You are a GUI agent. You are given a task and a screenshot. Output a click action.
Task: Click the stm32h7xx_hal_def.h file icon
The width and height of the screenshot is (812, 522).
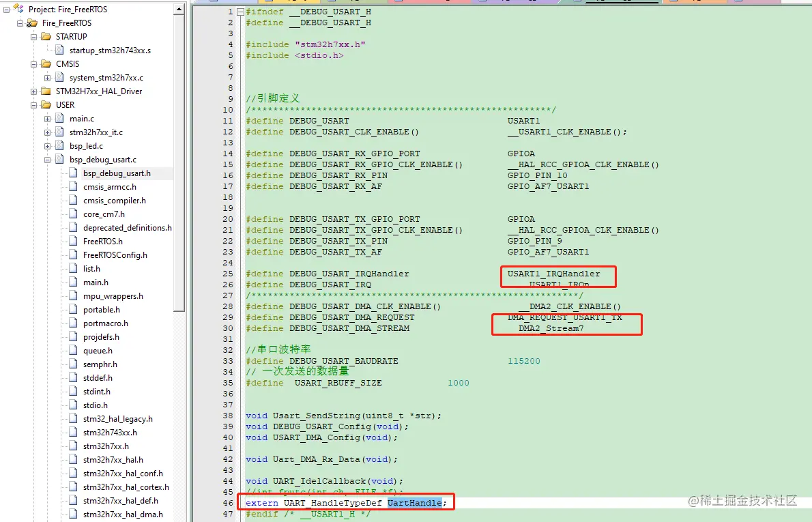(73, 500)
